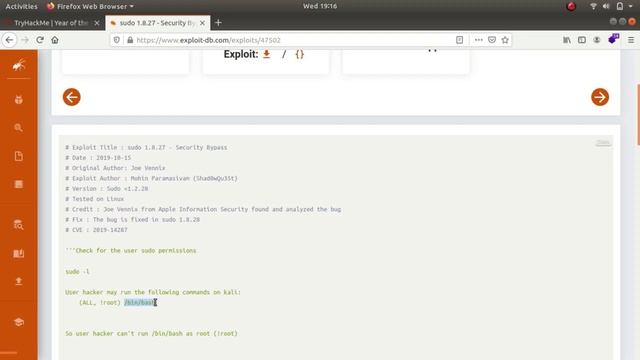Select sudo 1.8.27 Security Bypass tab
640x360 pixels.
[x=157, y=23]
